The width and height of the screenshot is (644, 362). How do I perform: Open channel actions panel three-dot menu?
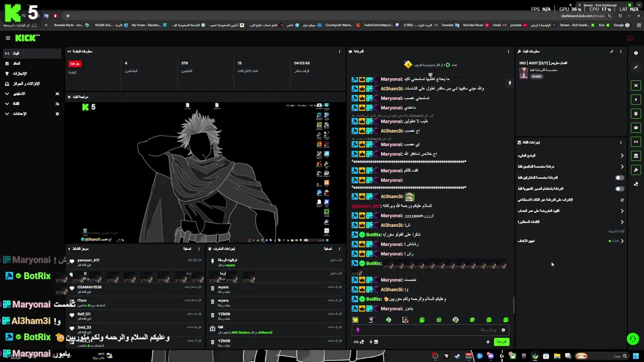click(x=620, y=142)
